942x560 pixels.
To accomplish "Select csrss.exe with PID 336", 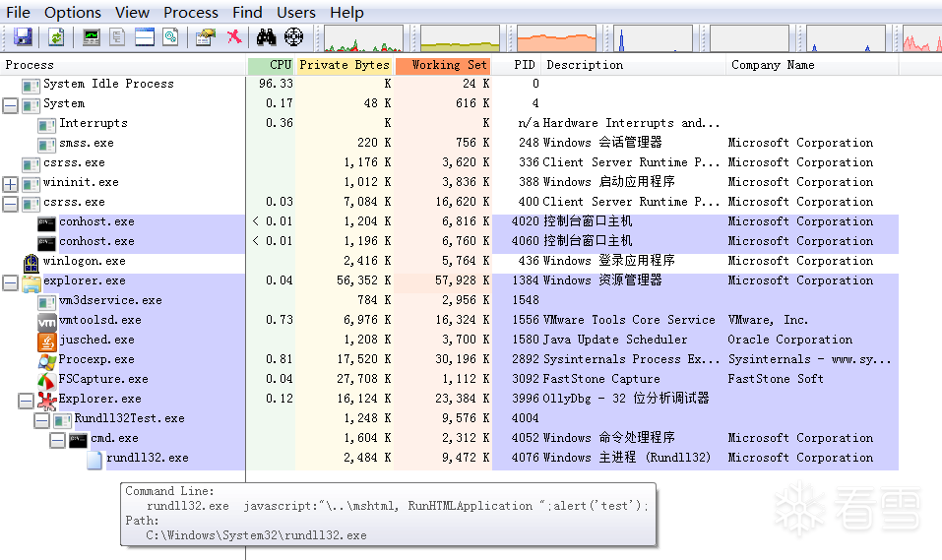I will [x=450, y=162].
